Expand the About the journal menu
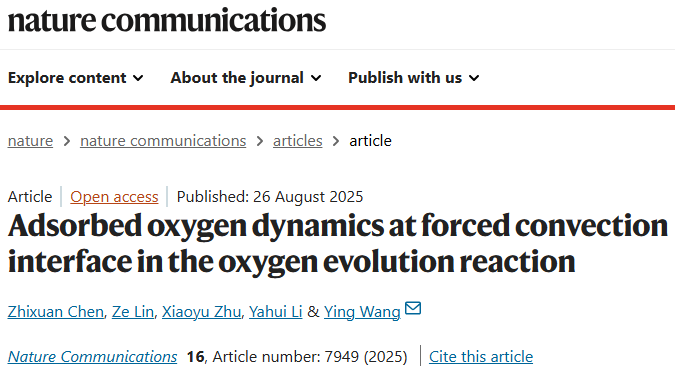Image resolution: width=675 pixels, height=368 pixels. [x=246, y=78]
